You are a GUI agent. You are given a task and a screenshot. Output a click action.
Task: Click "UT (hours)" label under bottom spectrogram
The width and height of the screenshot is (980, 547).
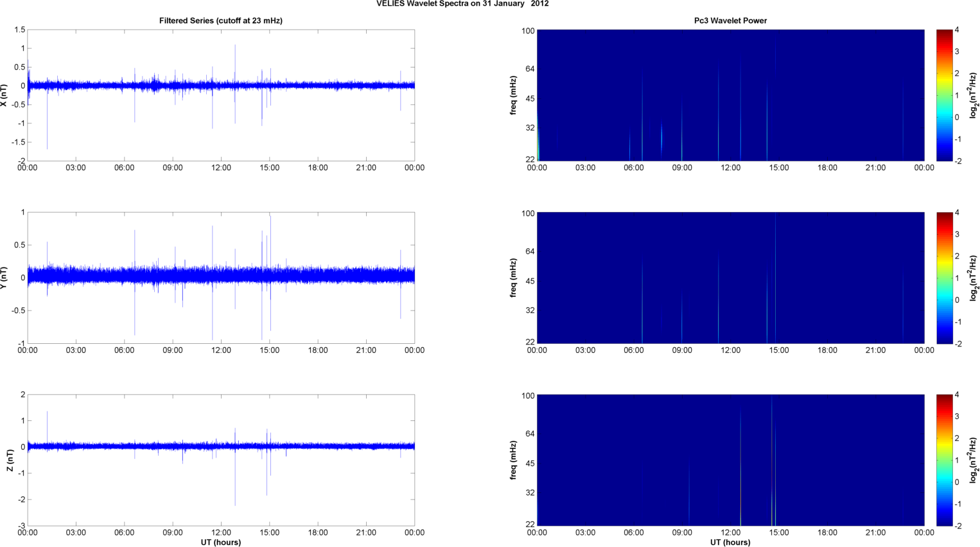pyautogui.click(x=730, y=543)
